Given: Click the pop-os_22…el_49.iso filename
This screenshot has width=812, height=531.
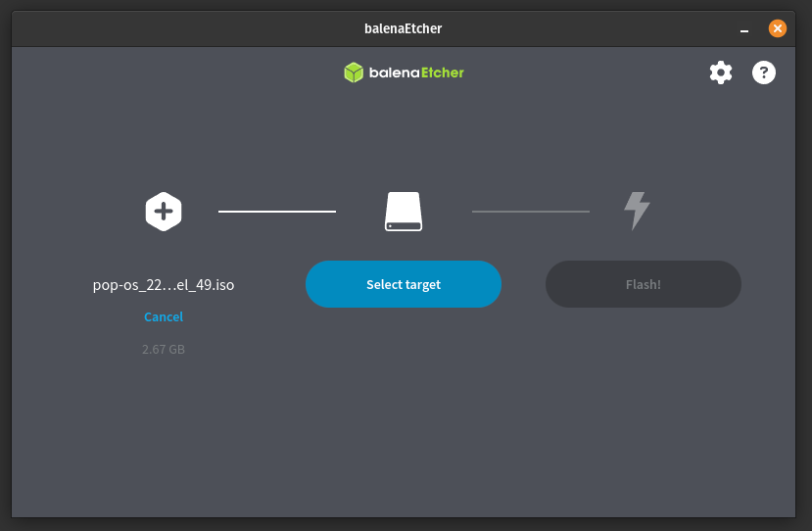Looking at the screenshot, I should (x=164, y=284).
